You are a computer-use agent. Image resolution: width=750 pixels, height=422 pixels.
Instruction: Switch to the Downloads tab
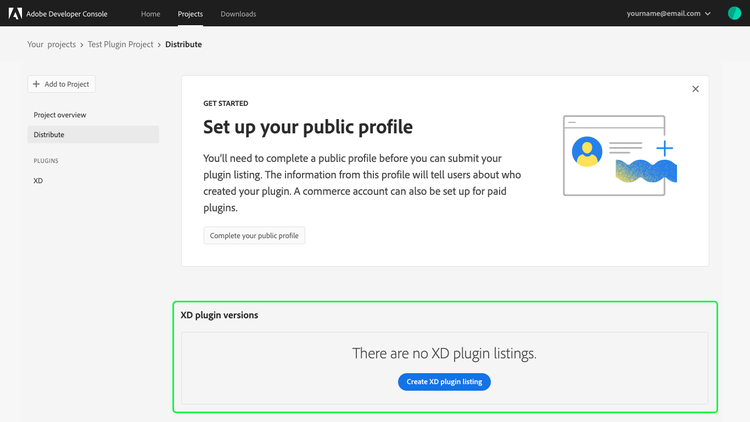coord(238,14)
